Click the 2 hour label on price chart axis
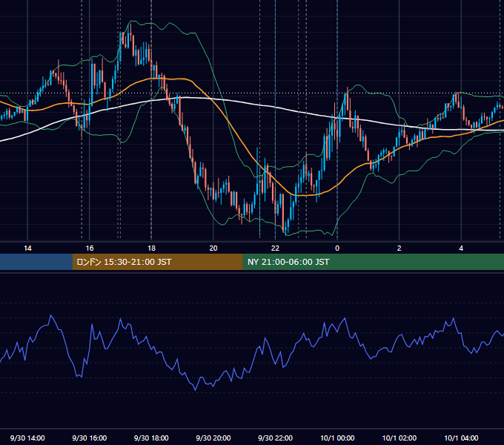504x445 pixels. [x=399, y=248]
